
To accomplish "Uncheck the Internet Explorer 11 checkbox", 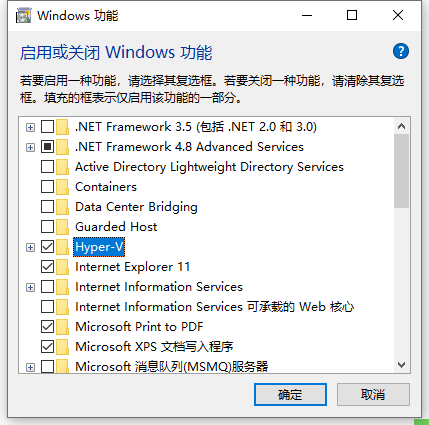I will 47,267.
